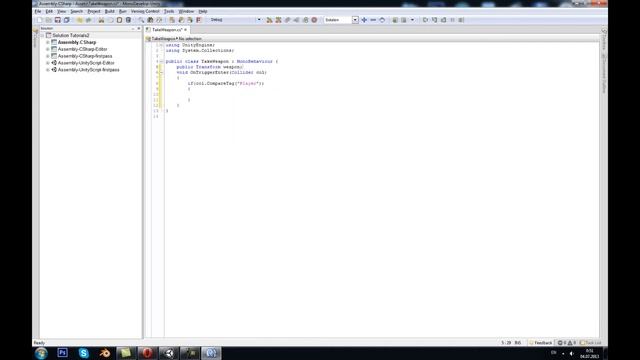Expand the Assembly-CSharp-Editor project node
Screen dimensions: 640x360
pos(48,49)
